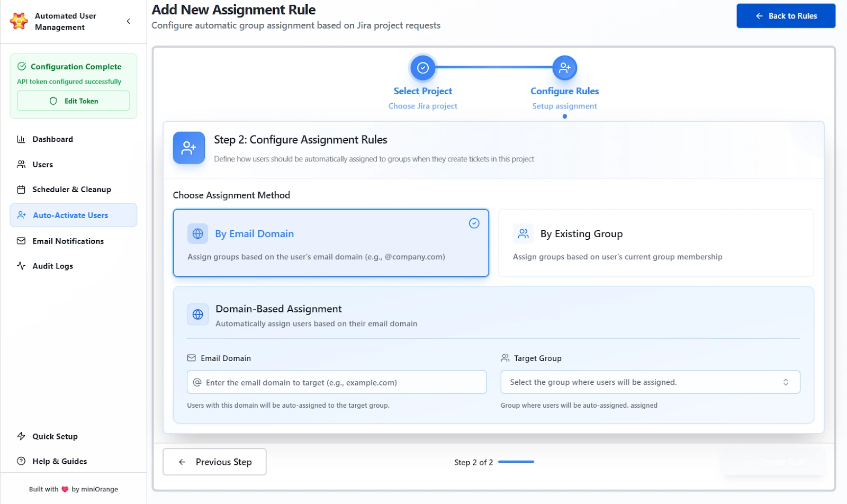
Task: Click the Quick Setup lightning icon
Action: pos(21,436)
